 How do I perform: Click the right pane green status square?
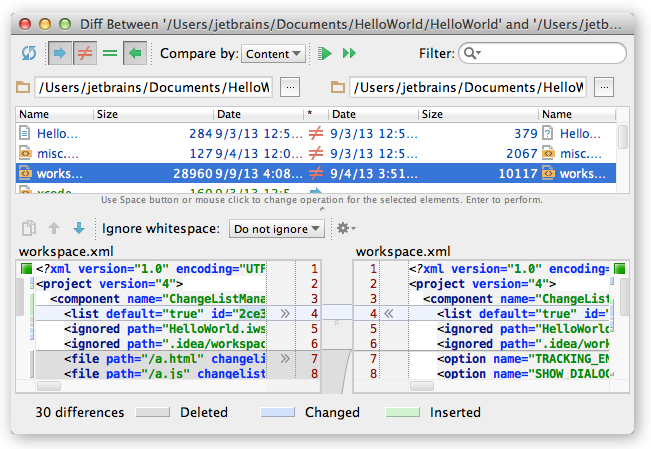pyautogui.click(x=619, y=269)
